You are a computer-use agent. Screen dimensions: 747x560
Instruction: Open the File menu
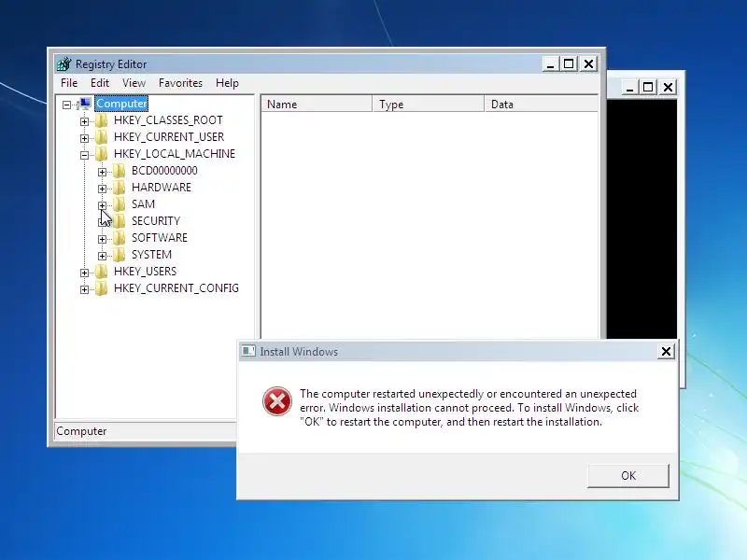coord(69,83)
